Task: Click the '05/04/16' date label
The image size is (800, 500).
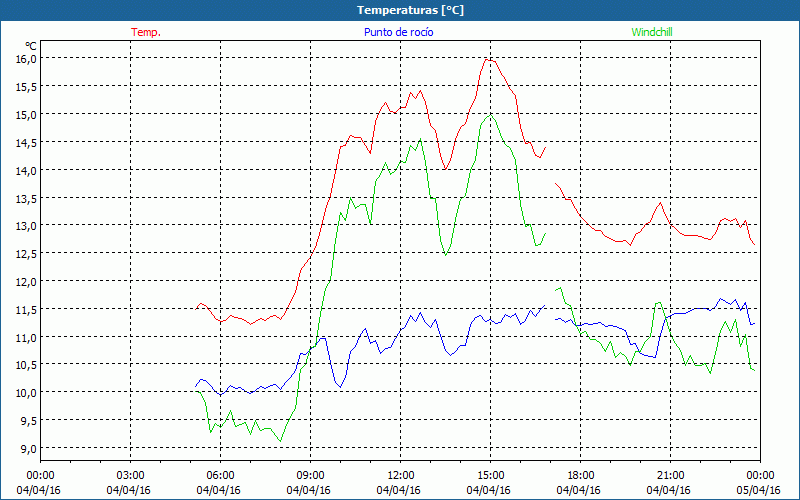Action: pos(760,490)
